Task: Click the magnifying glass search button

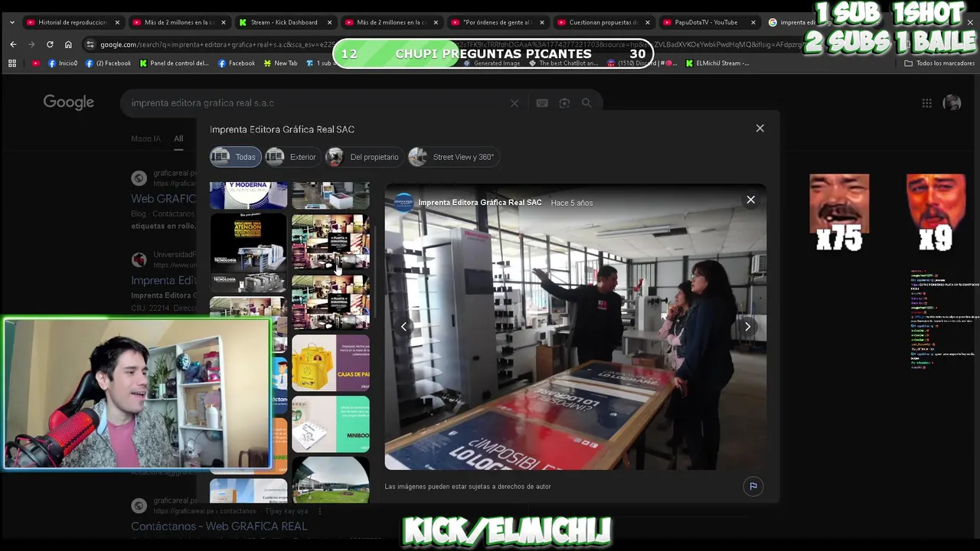Action: [x=586, y=103]
